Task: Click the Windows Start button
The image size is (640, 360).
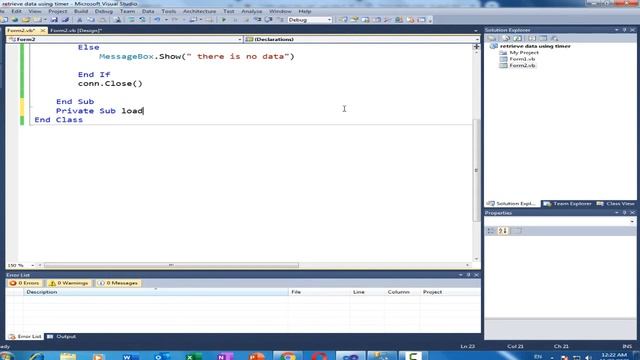Action: coord(7,356)
